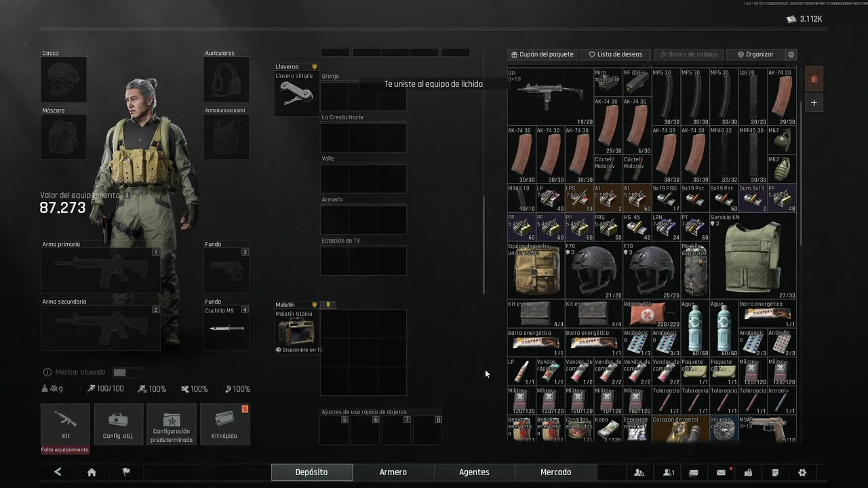Click the Banco de trabajo button
Viewport: 868px width, 488px height.
(x=688, y=54)
